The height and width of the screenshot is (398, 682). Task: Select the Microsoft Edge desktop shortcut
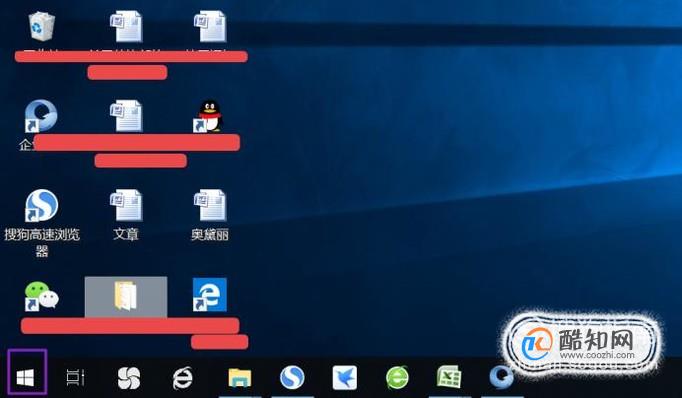click(210, 295)
